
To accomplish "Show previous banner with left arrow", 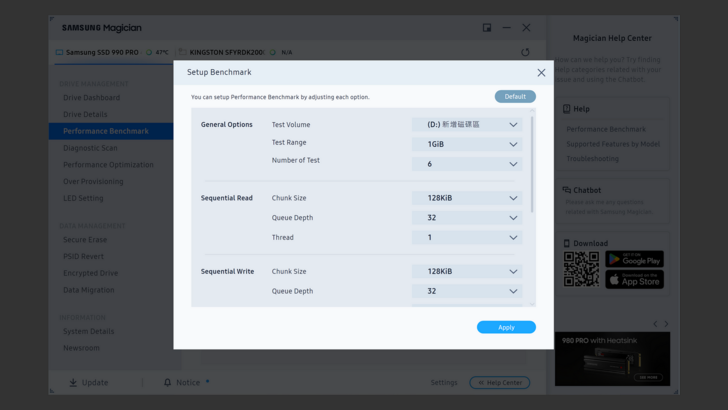I will pos(655,324).
